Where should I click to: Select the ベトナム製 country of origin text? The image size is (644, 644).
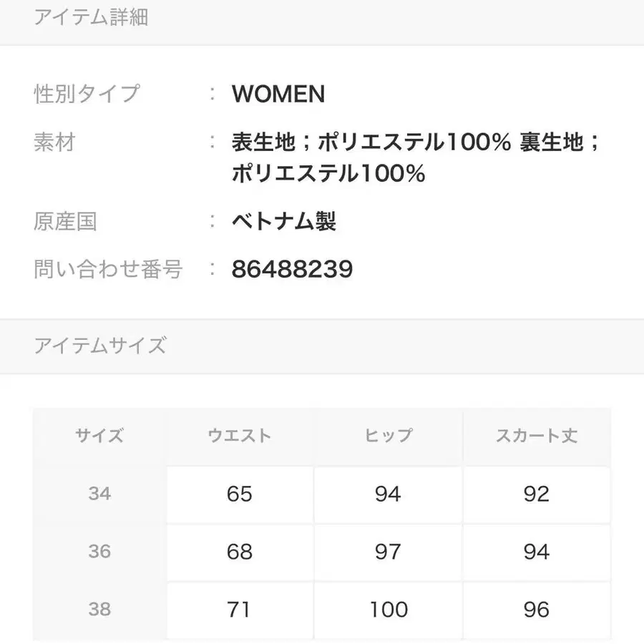[x=283, y=222]
